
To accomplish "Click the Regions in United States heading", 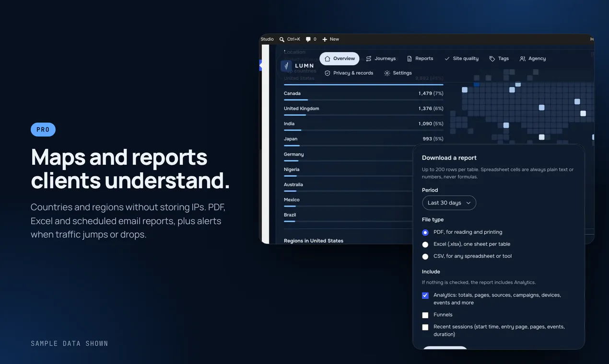I will coord(314,241).
